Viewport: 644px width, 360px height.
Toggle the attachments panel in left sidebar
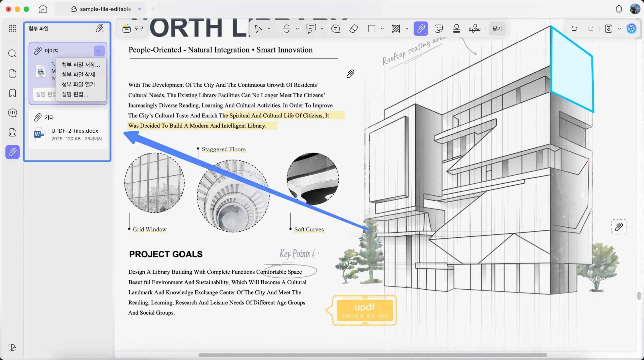[12, 152]
